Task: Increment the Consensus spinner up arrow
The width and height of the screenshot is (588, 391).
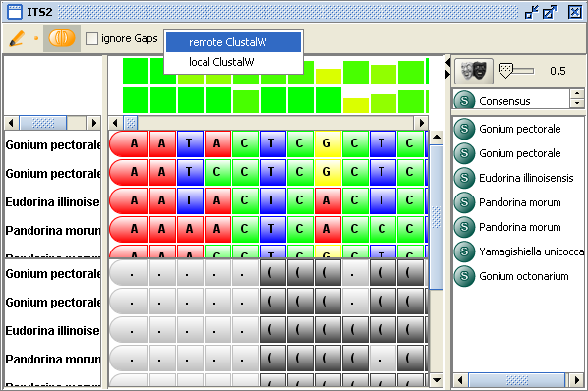Action: 577,93
